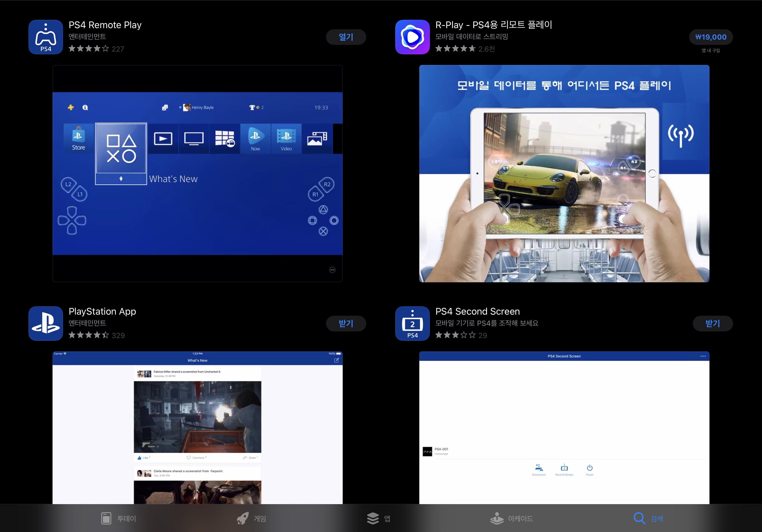Image resolution: width=762 pixels, height=532 pixels.
Task: Switch to the 게임 tab
Action: (x=251, y=518)
